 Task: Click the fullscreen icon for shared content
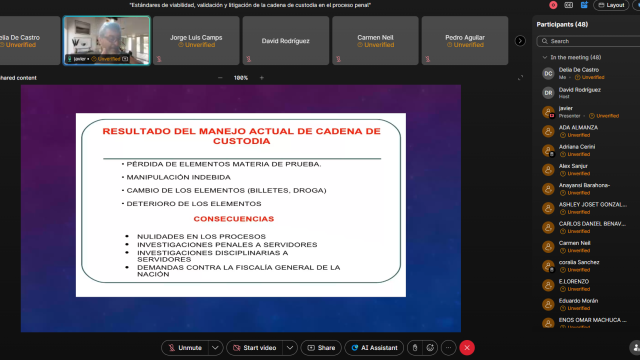point(520,78)
